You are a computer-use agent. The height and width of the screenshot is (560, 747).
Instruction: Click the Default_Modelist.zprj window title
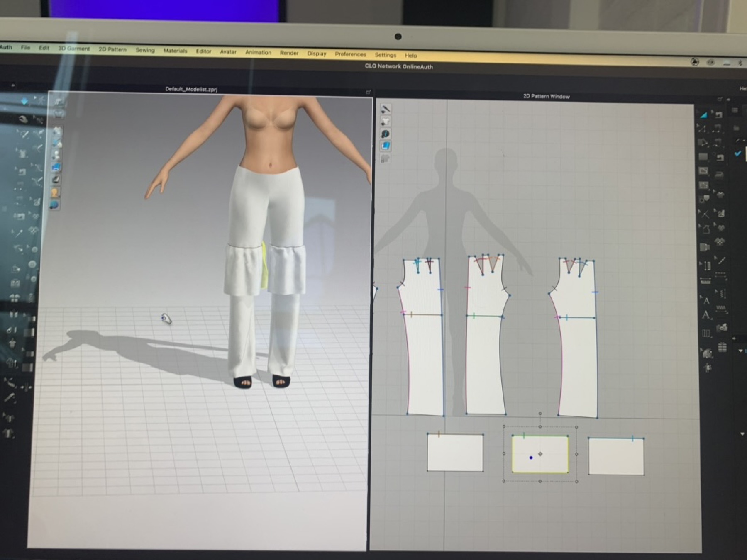point(191,89)
